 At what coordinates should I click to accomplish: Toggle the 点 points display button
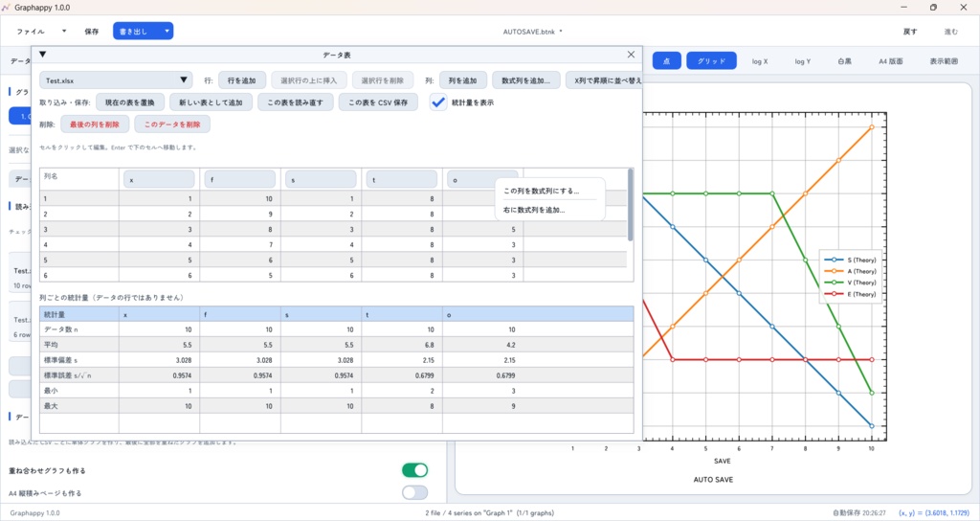667,60
